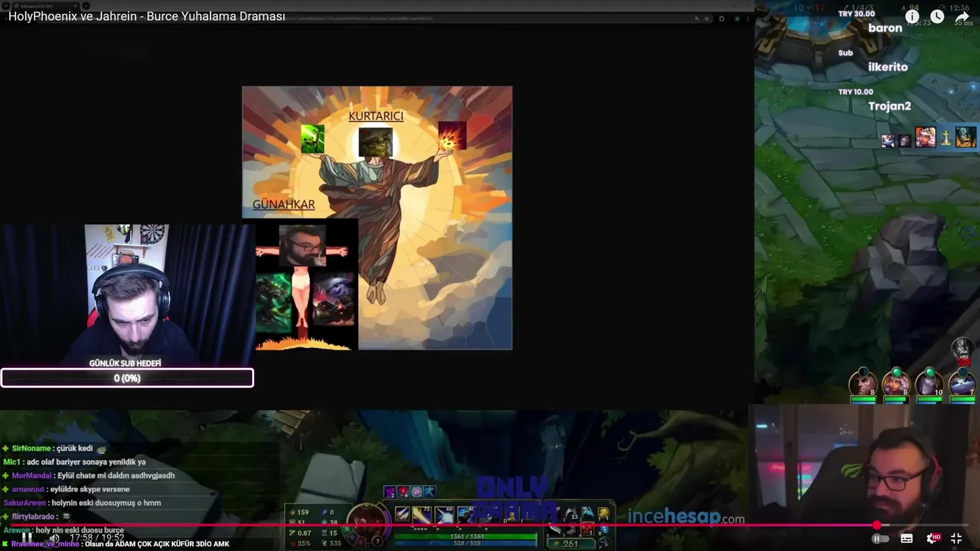Click the 17:58 / 19:52 time display
The width and height of the screenshot is (980, 551).
tap(96, 538)
